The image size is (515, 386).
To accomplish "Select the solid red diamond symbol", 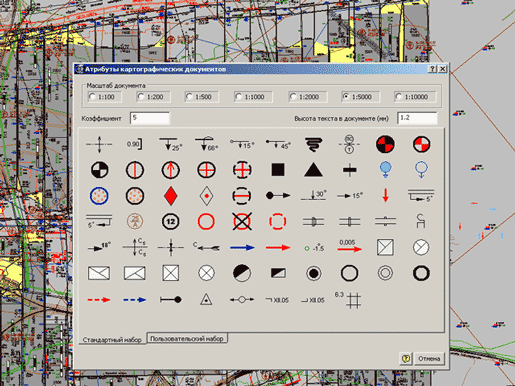I will (171, 196).
